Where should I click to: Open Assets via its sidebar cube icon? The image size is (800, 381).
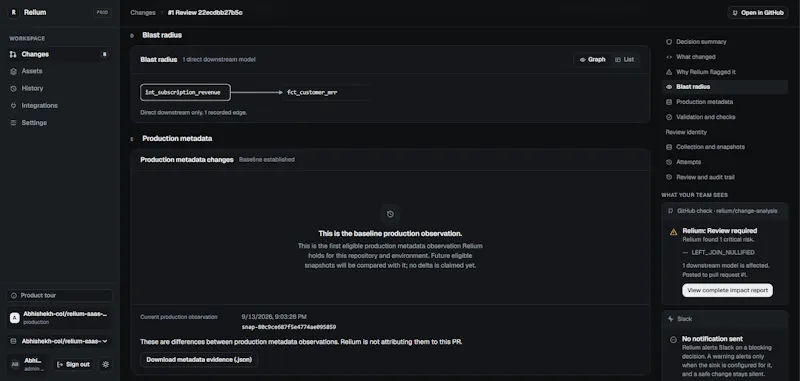[x=13, y=71]
